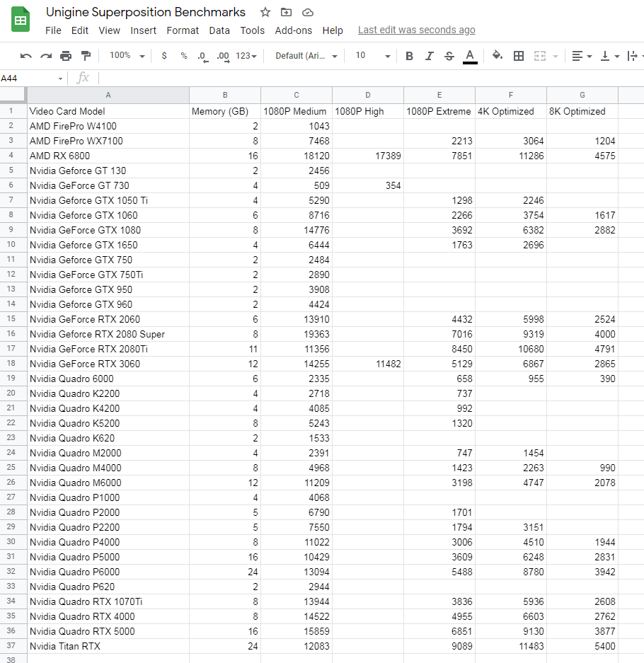This screenshot has height=663, width=644.
Task: Select column A header
Action: [x=108, y=95]
